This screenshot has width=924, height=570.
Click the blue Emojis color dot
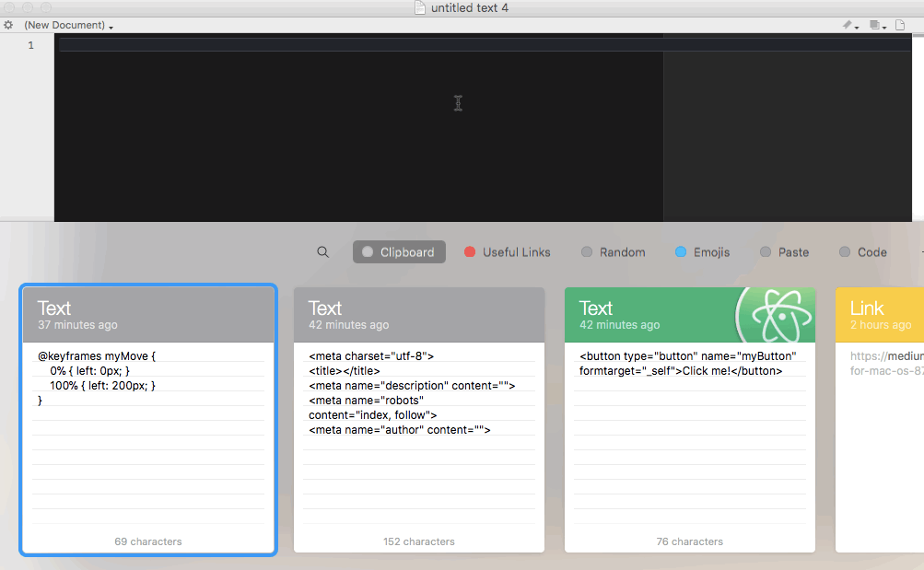tap(681, 252)
